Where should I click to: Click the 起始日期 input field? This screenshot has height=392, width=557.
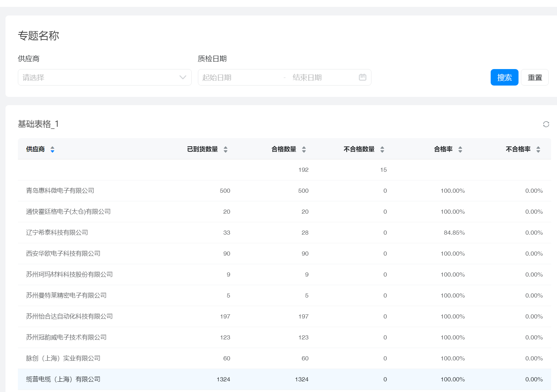click(241, 77)
